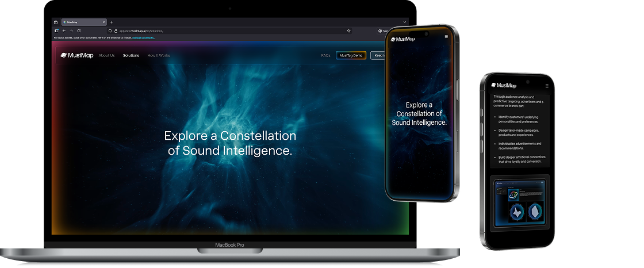Click the MusiMap logo on the laptop site
Viewport: 644px width, 268px height.
(x=77, y=55)
